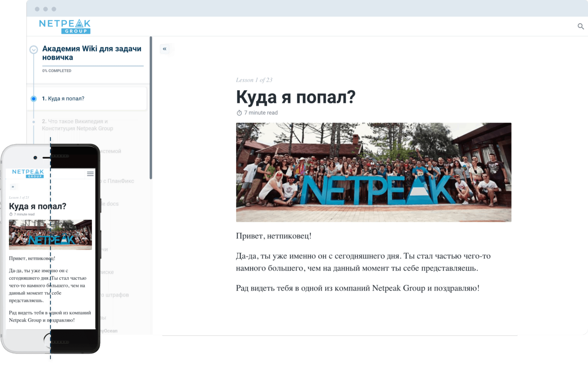588x366 pixels.
Task: Open the search magnifier icon
Action: click(x=581, y=26)
